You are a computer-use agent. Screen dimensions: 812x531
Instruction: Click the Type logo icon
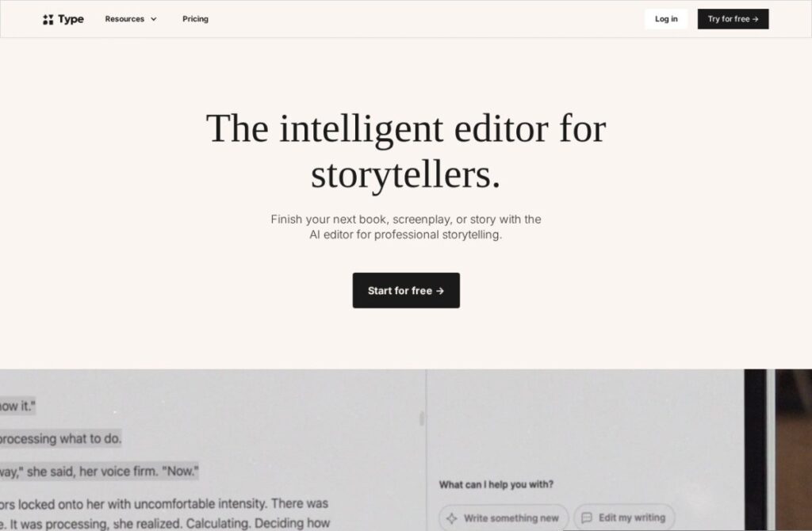(48, 19)
